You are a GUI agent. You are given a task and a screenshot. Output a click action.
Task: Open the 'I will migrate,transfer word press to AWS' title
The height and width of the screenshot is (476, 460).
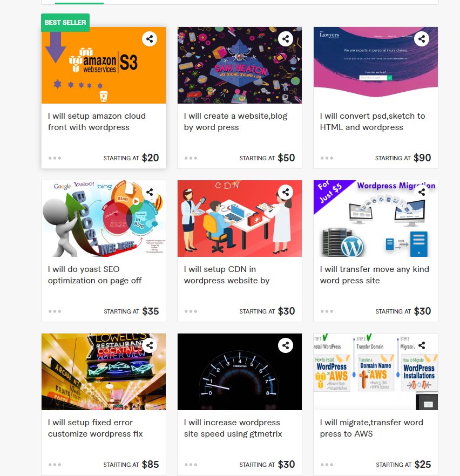tap(371, 428)
